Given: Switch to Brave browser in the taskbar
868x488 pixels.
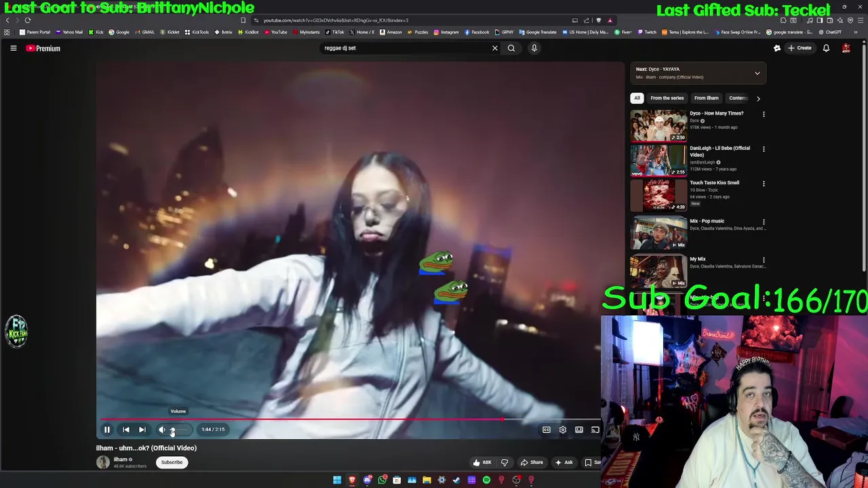Looking at the screenshot, I should [352, 480].
